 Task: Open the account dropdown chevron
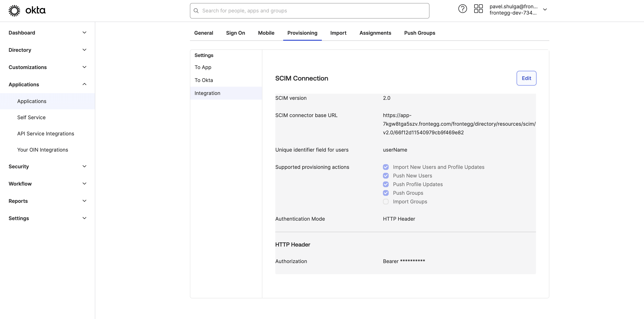(x=545, y=10)
